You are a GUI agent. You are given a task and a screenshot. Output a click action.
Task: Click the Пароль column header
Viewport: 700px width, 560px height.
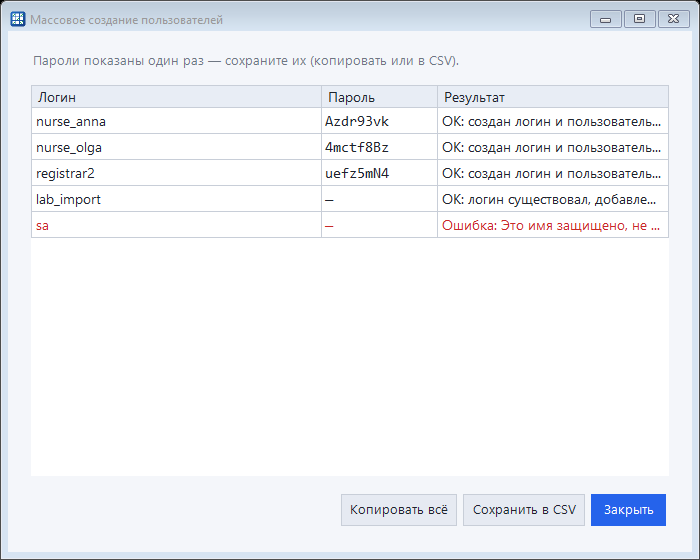pyautogui.click(x=379, y=97)
